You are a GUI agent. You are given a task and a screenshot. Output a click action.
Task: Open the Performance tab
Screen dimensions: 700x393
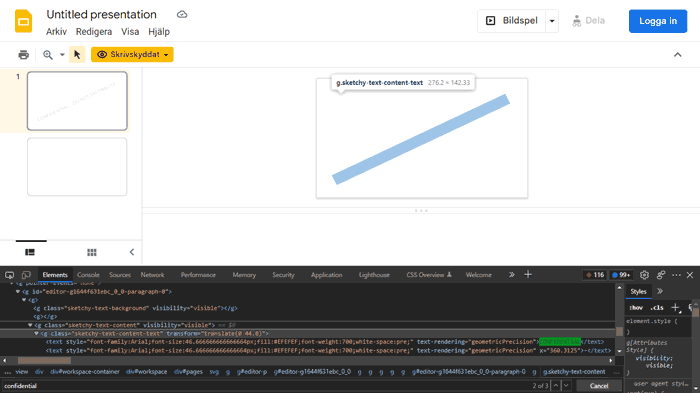[x=198, y=275]
